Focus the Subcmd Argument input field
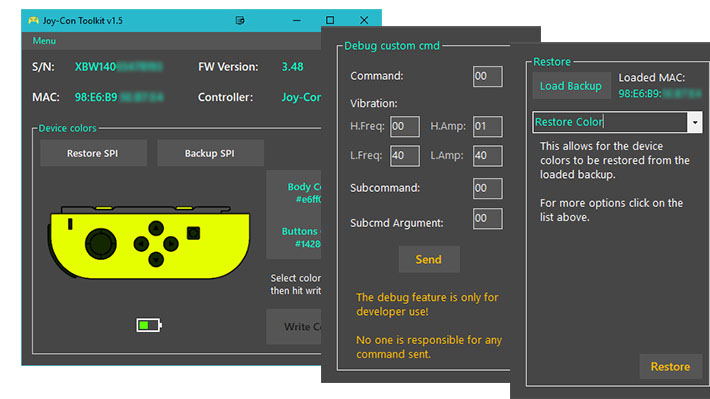710x399 pixels. tap(488, 218)
